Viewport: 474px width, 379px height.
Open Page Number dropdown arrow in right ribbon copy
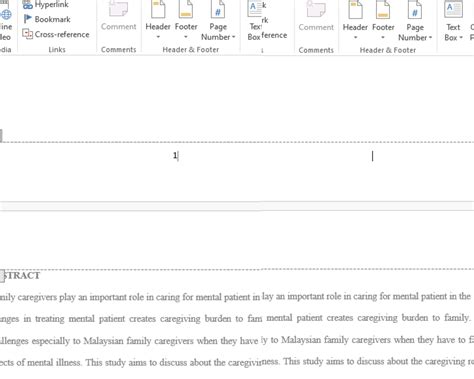(430, 38)
